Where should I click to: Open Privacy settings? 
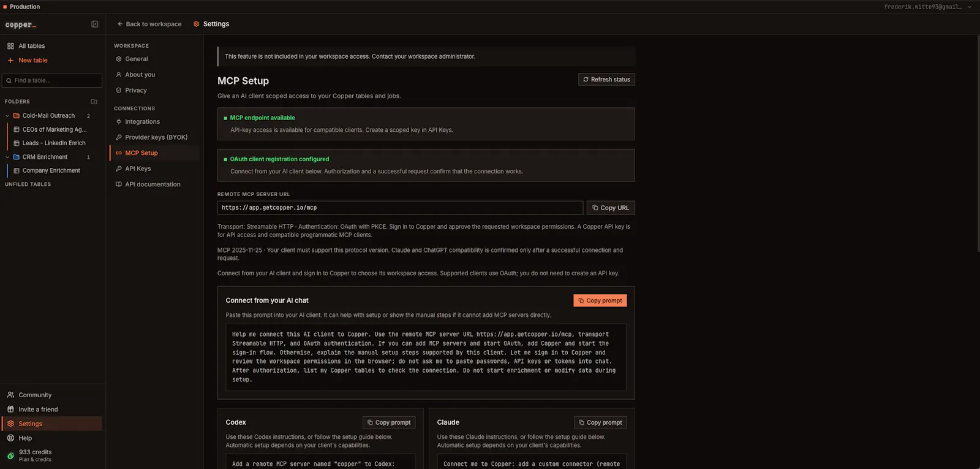pyautogui.click(x=156, y=90)
